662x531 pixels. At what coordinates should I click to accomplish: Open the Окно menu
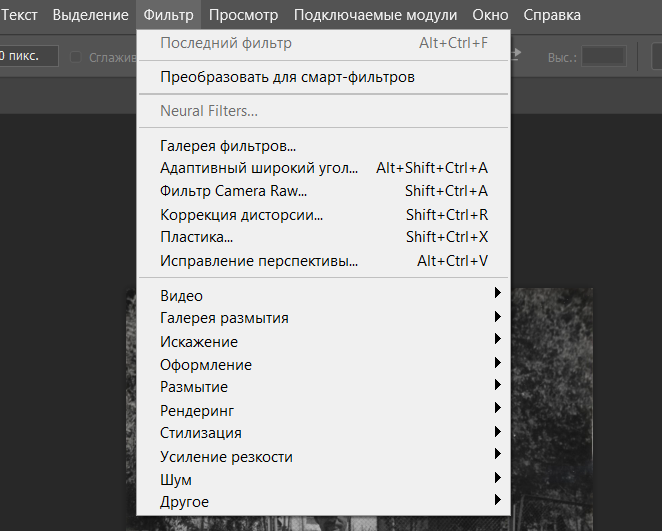tap(489, 15)
